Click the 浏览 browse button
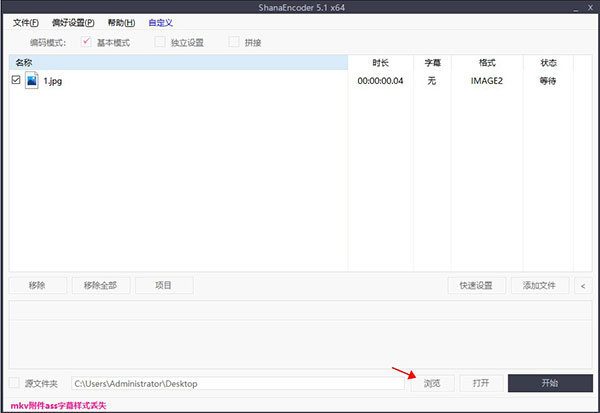The width and height of the screenshot is (600, 413). [432, 383]
